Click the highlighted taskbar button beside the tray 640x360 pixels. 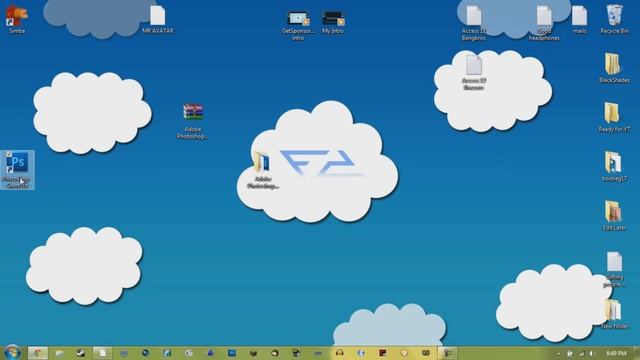point(447,353)
